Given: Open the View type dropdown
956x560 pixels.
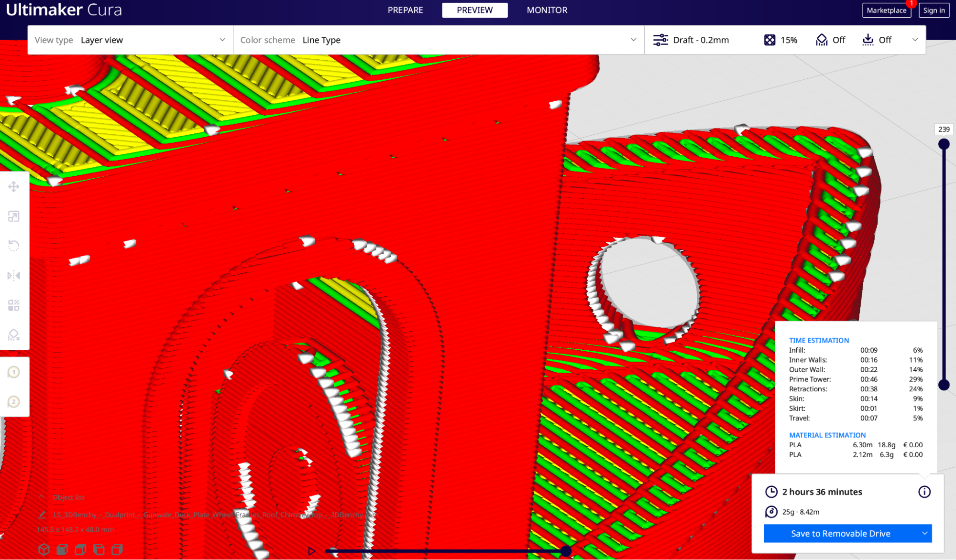Looking at the screenshot, I should tap(130, 40).
